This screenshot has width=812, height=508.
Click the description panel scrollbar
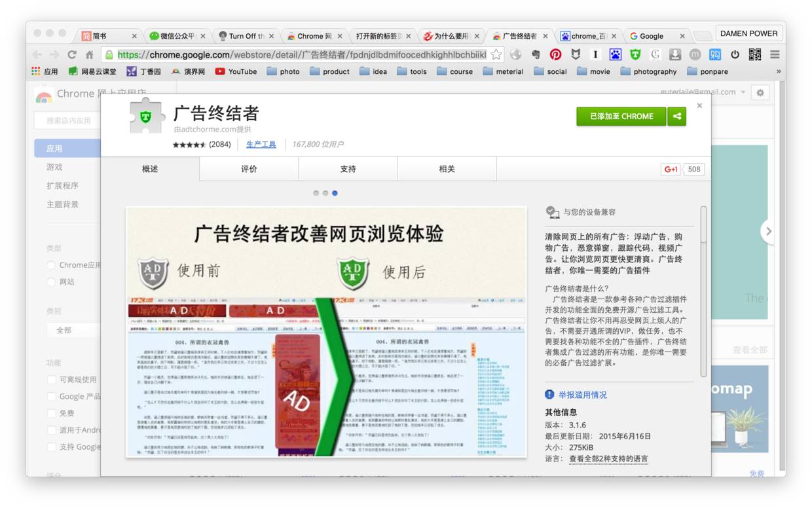(703, 291)
